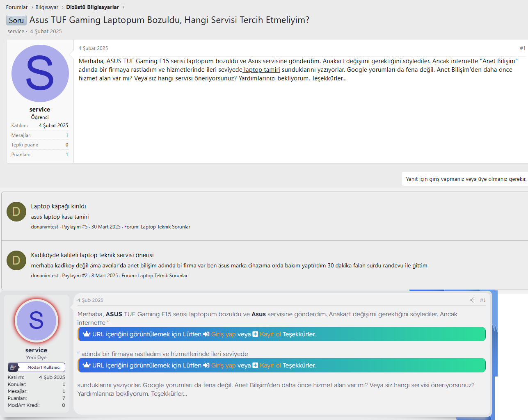
Task: Click plus icon in first URL banner
Action: pyautogui.click(x=255, y=334)
